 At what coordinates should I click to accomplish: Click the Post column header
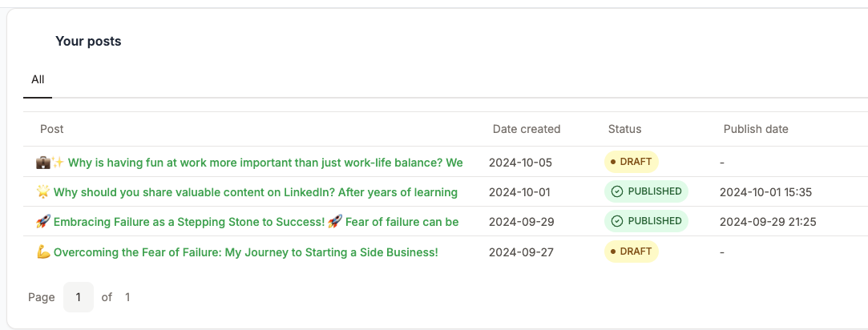pyautogui.click(x=51, y=129)
